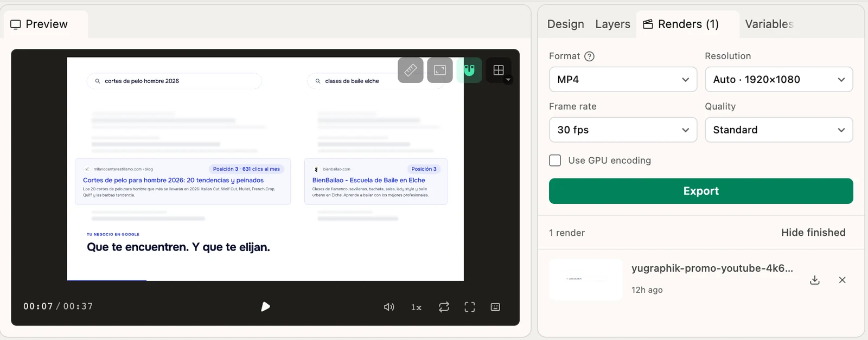Mute the preview audio
This screenshot has height=340, width=868.
pyautogui.click(x=389, y=307)
